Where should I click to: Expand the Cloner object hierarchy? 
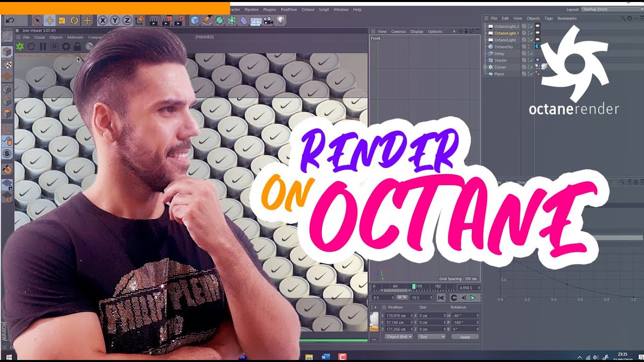tap(486, 67)
